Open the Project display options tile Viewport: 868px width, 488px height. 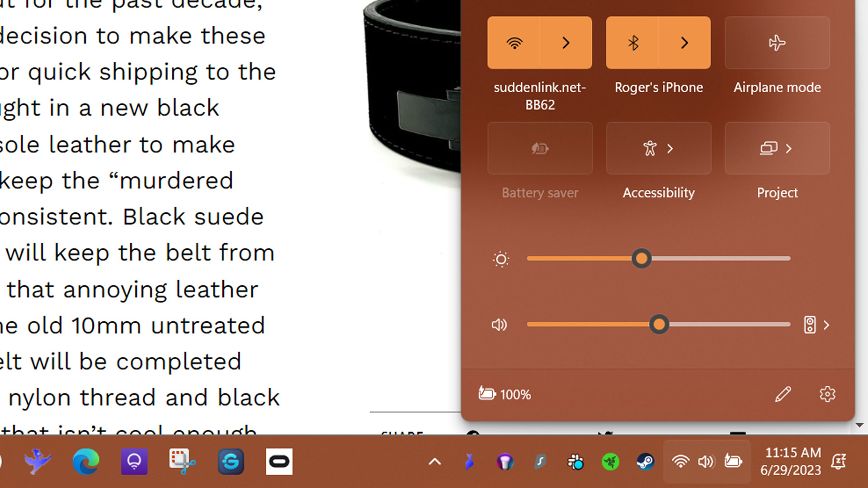coord(777,148)
